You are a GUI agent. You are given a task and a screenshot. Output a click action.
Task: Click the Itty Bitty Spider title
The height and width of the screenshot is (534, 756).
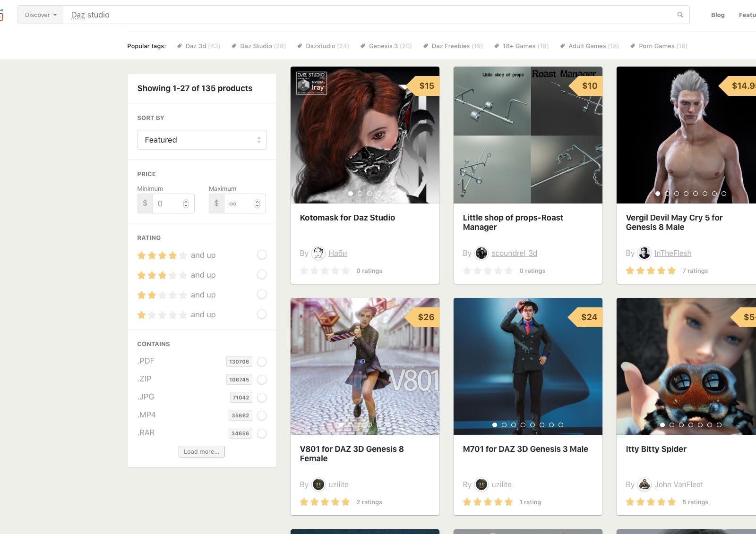click(x=656, y=449)
